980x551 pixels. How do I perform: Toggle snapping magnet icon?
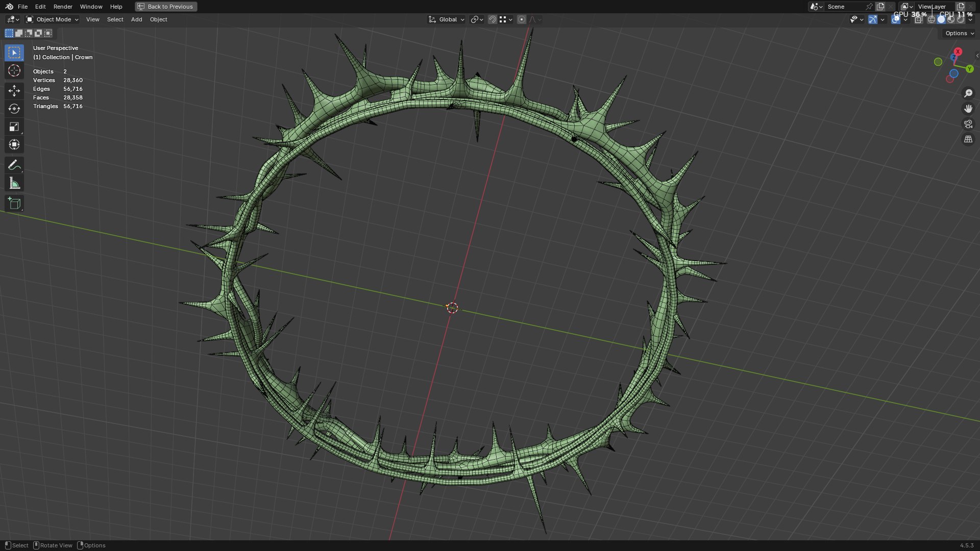click(492, 19)
